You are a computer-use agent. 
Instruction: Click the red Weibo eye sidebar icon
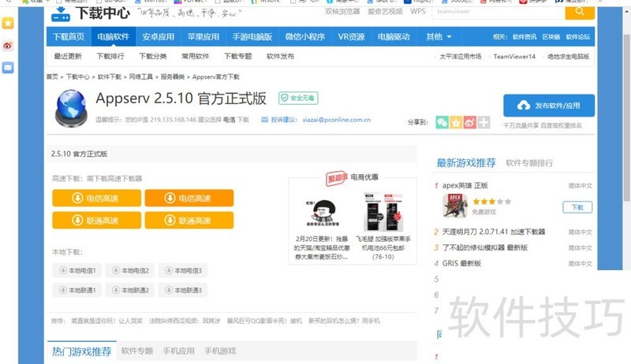tap(8, 46)
